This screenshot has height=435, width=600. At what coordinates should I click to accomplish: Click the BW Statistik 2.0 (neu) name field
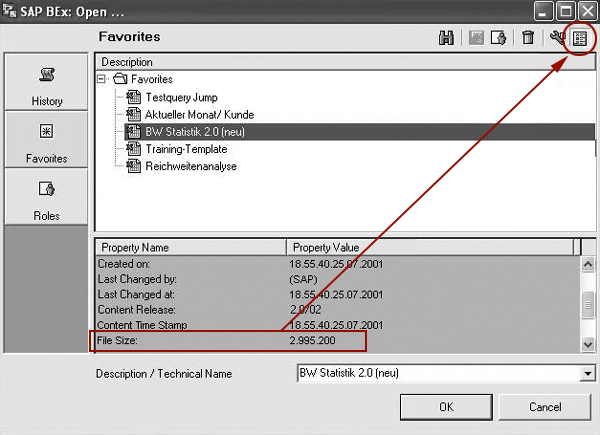pyautogui.click(x=439, y=373)
